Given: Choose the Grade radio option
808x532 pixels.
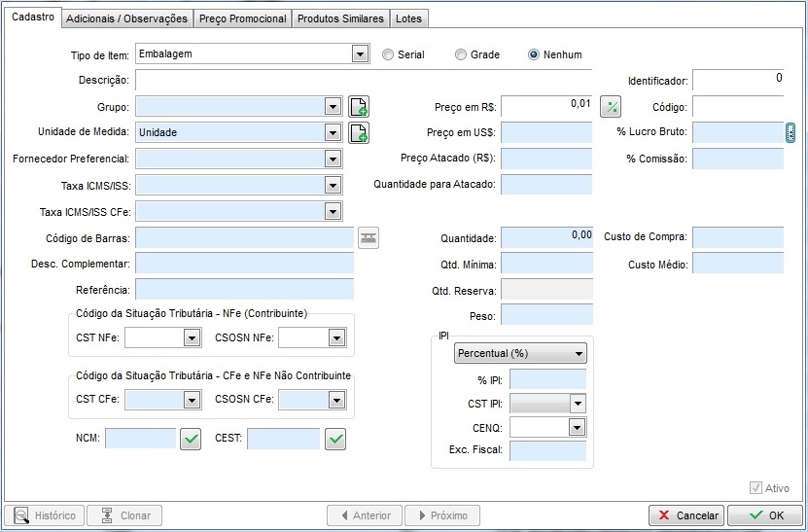Looking at the screenshot, I should tap(462, 55).
